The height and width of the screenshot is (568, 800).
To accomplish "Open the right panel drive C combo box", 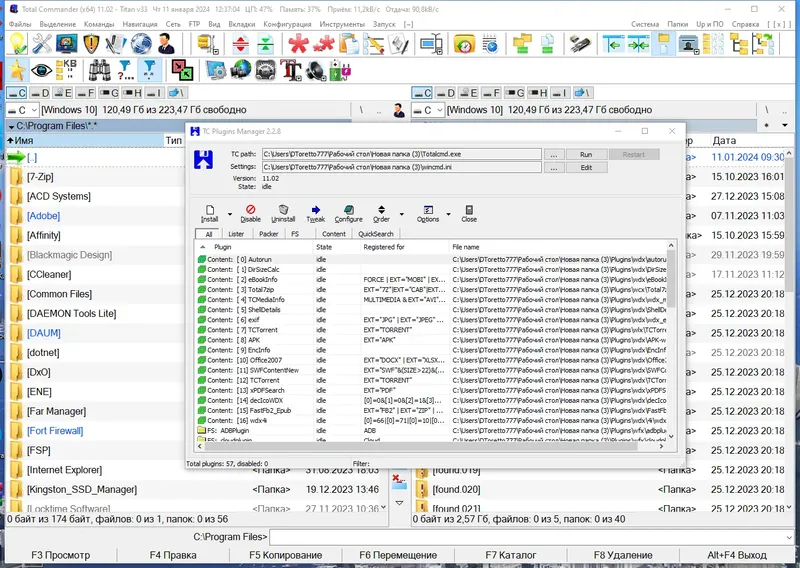I will [x=428, y=110].
